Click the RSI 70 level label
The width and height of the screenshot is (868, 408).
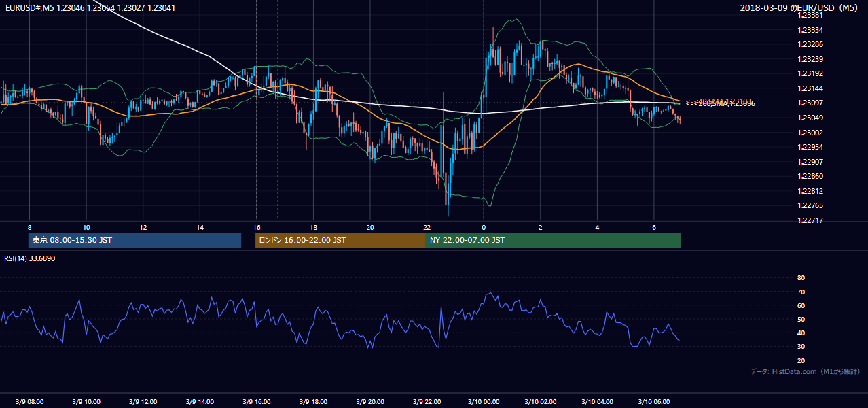801,292
